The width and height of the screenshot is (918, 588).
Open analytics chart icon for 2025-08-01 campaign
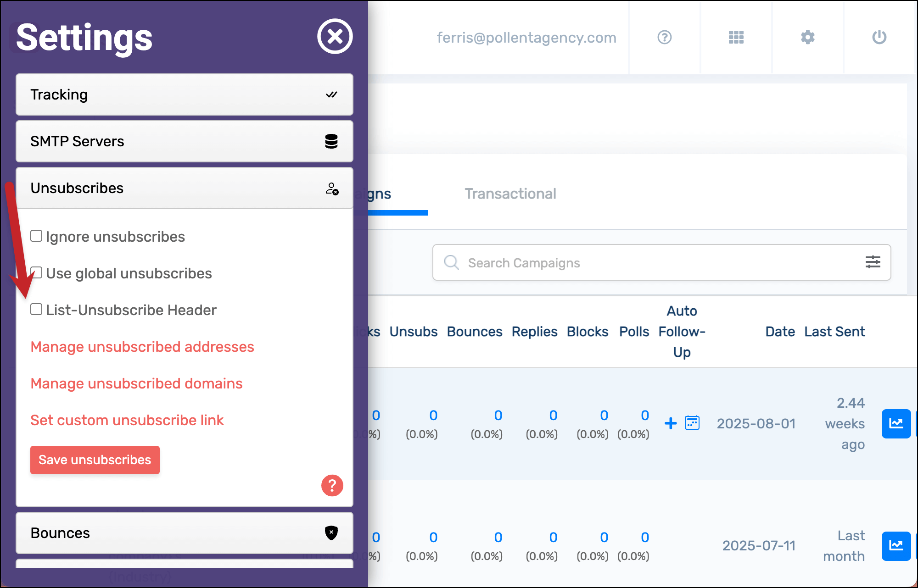coord(896,423)
